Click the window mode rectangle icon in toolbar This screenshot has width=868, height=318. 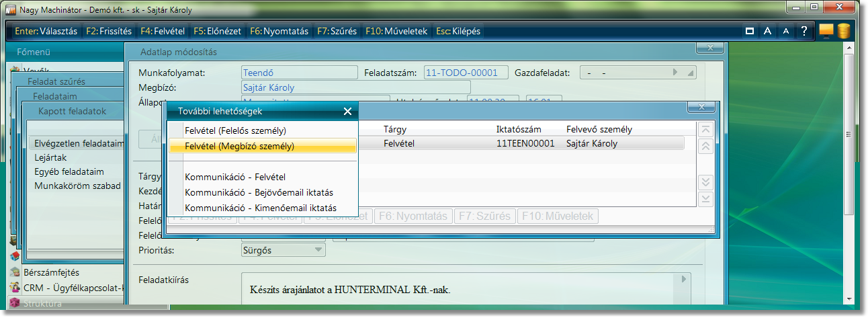pos(749,31)
